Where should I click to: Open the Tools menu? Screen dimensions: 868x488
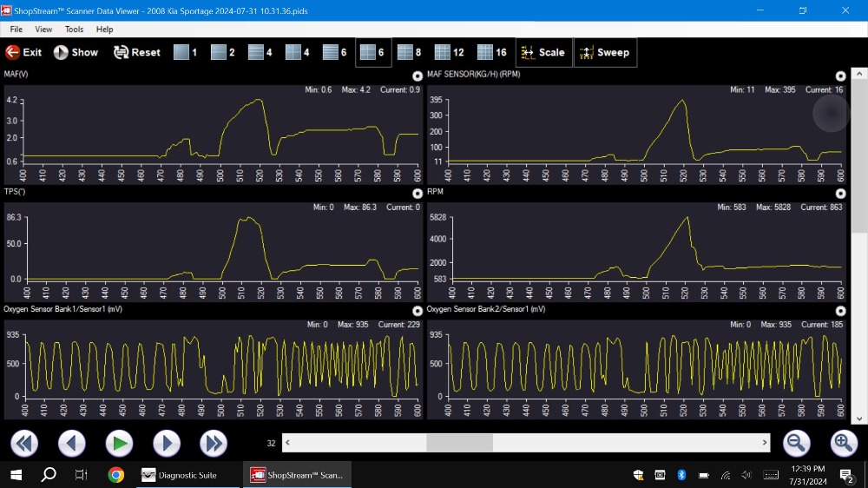point(75,30)
